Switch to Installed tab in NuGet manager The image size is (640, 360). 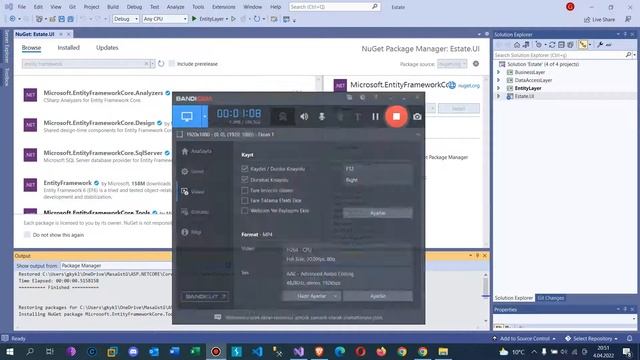coord(69,48)
